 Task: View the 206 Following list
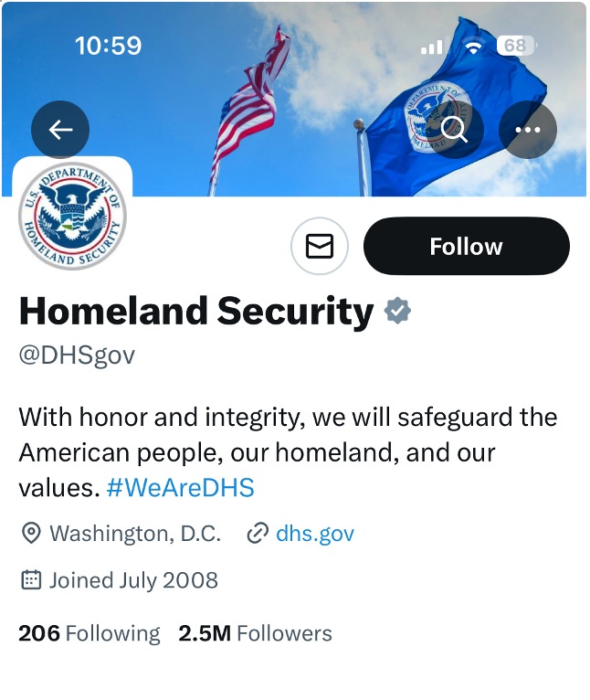[x=89, y=633]
